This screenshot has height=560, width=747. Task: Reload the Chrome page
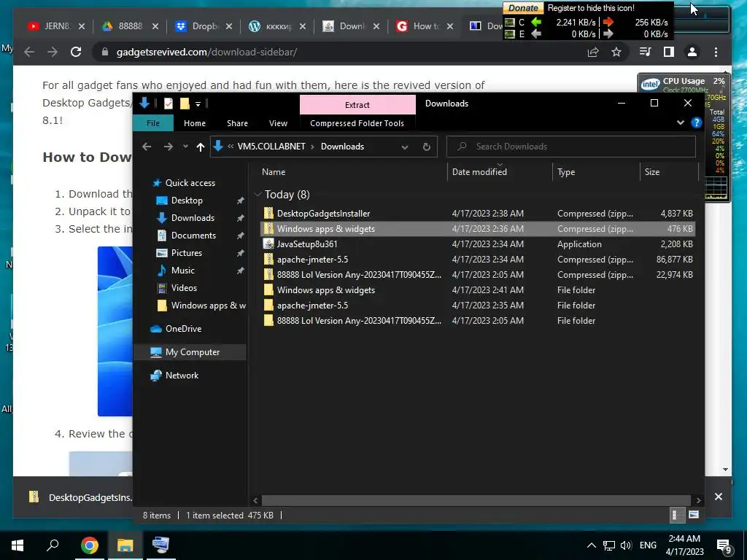click(76, 52)
